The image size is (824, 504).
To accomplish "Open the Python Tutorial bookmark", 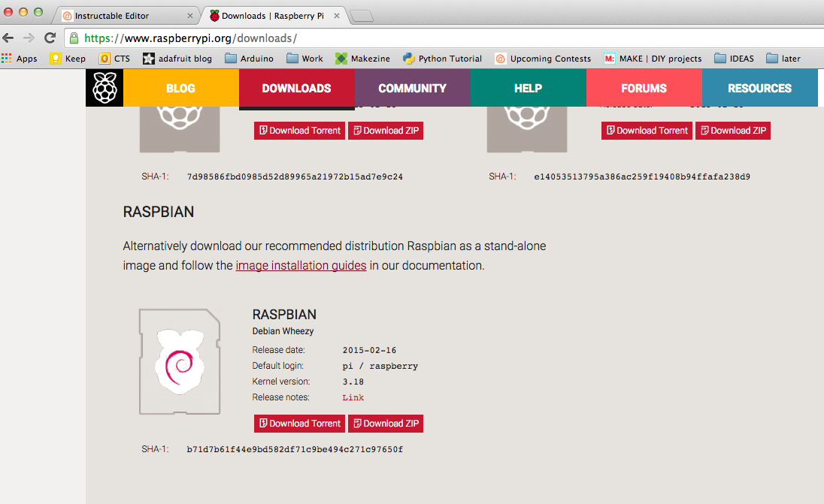I will (x=443, y=59).
